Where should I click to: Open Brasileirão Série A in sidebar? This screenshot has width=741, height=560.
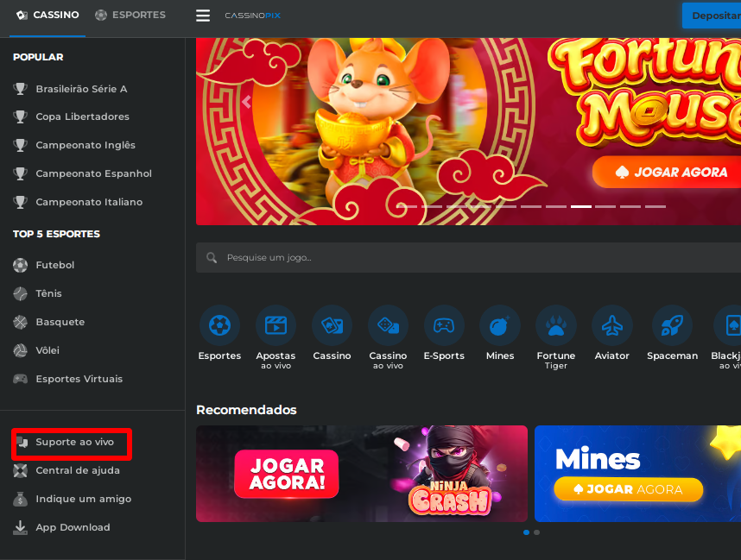[x=81, y=89]
